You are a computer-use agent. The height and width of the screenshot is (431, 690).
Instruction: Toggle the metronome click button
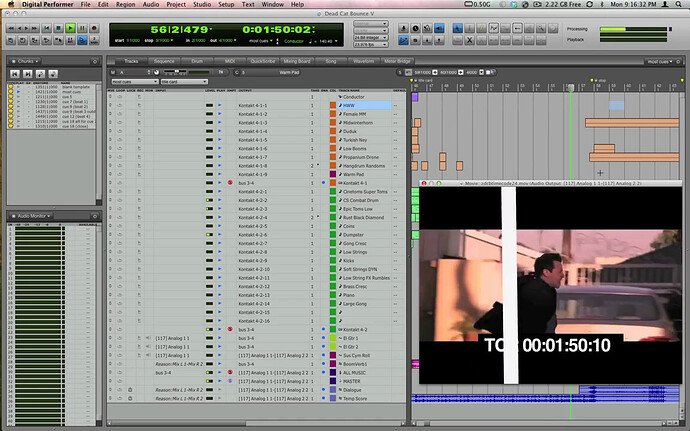point(403,28)
